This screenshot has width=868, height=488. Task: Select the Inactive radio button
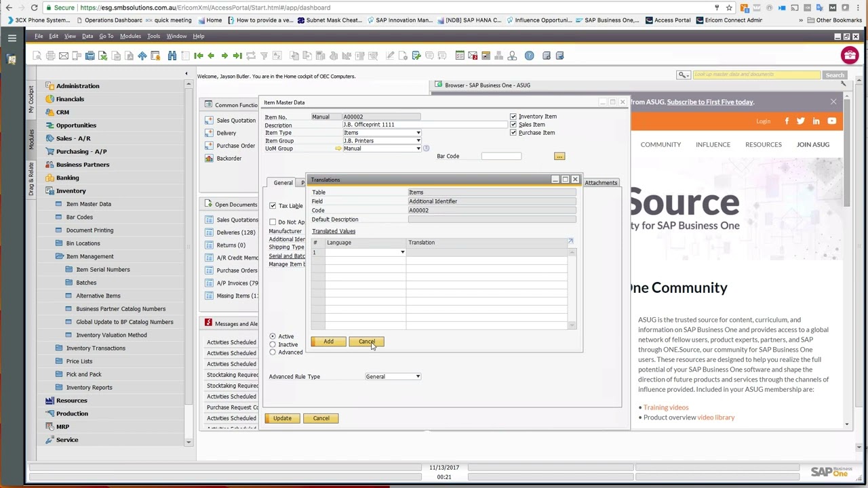pyautogui.click(x=273, y=344)
